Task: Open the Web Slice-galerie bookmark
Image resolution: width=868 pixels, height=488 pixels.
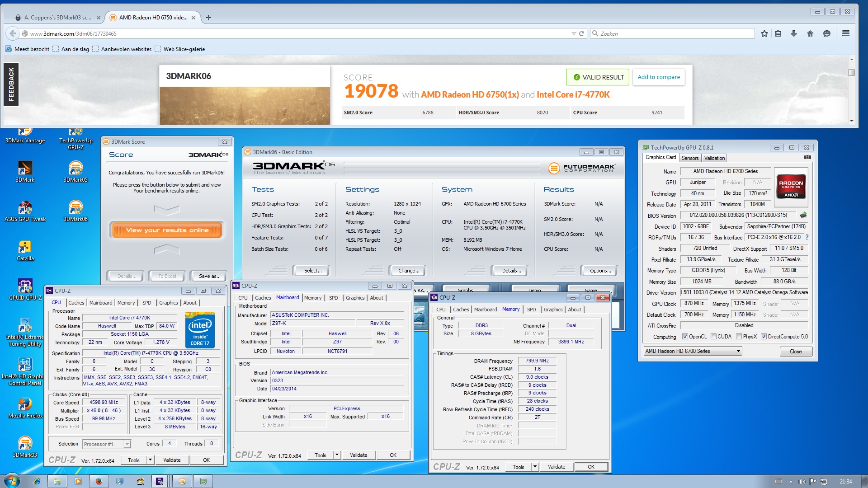Action: coord(180,49)
